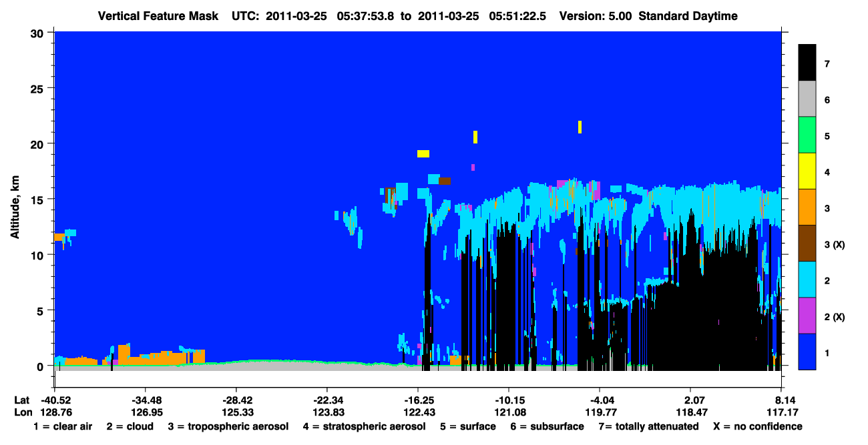The image size is (868, 445).
Task: Click the '1 = clear air' key text
Action: pos(63,426)
